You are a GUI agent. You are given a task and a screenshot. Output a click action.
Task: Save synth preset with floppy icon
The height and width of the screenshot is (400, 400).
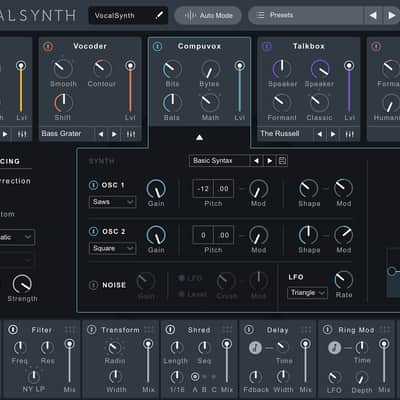point(282,161)
